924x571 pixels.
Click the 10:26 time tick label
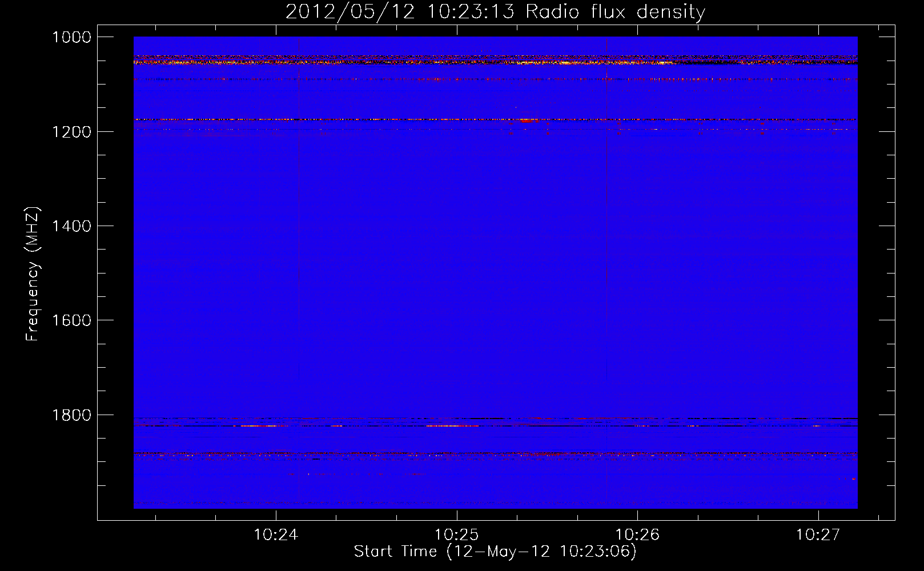tap(637, 535)
